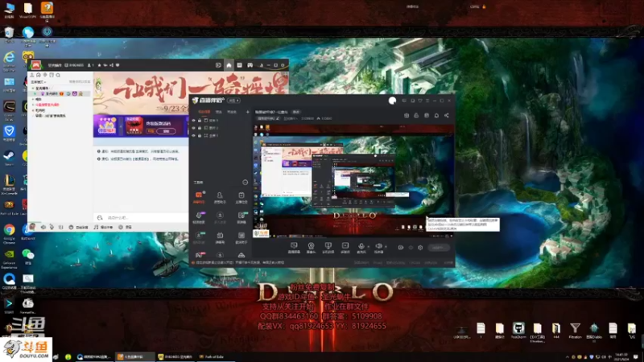This screenshot has height=362, width=644.
Task: Open the clipboard task tool in the toolbox's first row
Action: pos(241,197)
